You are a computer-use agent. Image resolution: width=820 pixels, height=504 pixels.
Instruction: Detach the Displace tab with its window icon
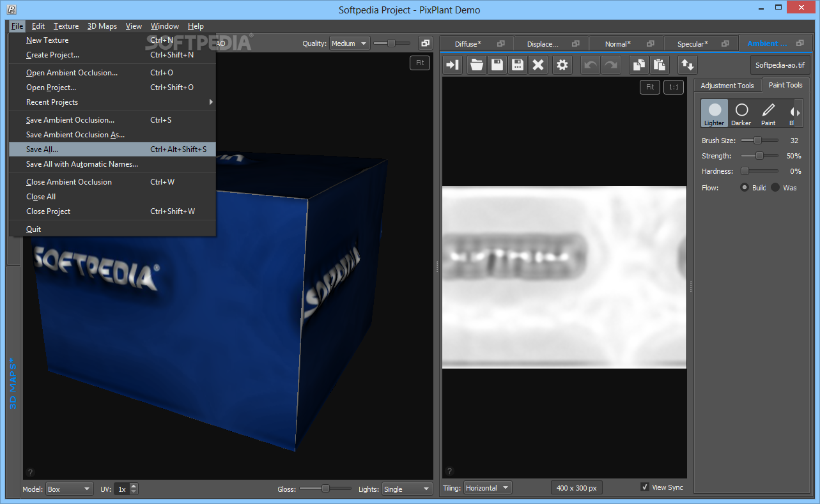(576, 43)
